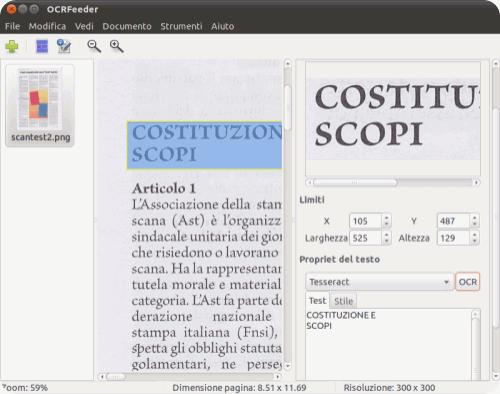Screen dimensions: 500x394
Task: Open the Strumenti menu
Action: click(x=181, y=26)
